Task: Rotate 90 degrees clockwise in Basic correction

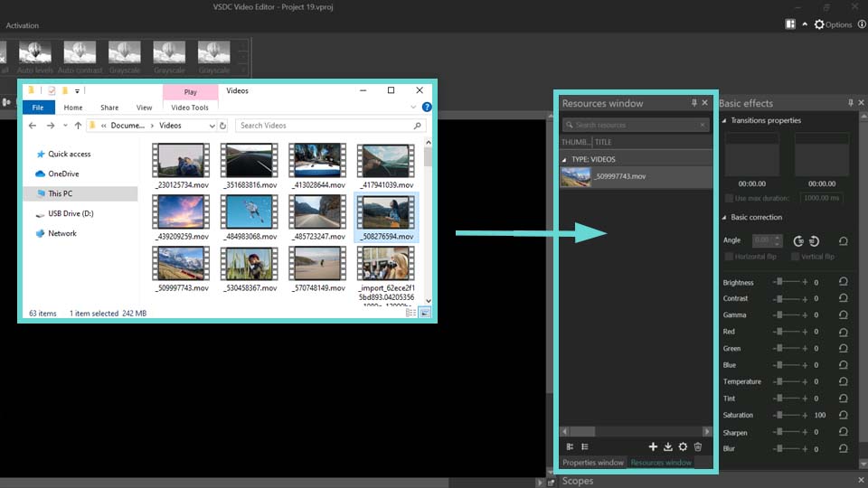Action: point(815,241)
